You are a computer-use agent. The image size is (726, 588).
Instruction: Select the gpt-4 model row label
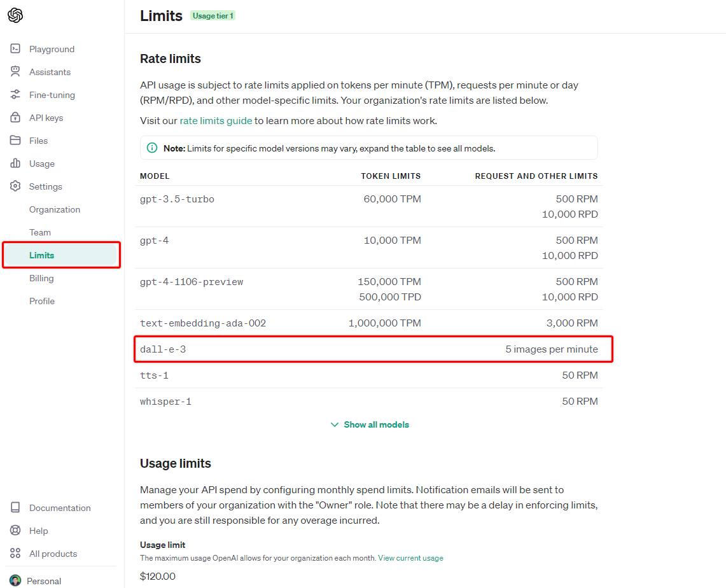(x=154, y=241)
